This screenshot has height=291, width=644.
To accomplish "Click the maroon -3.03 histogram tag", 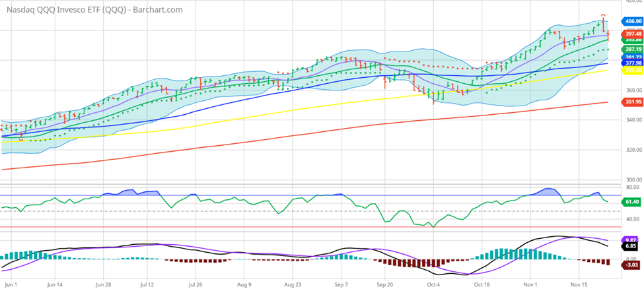I will click(631, 265).
